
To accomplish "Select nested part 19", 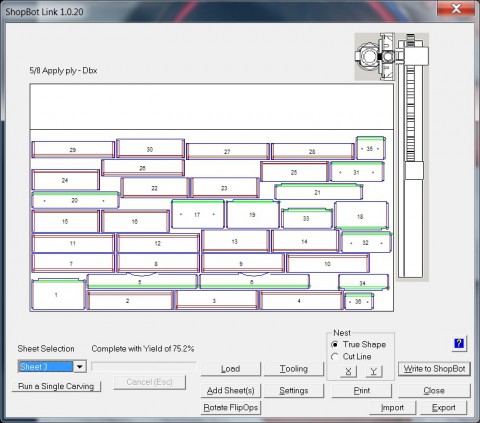I will tap(252, 214).
